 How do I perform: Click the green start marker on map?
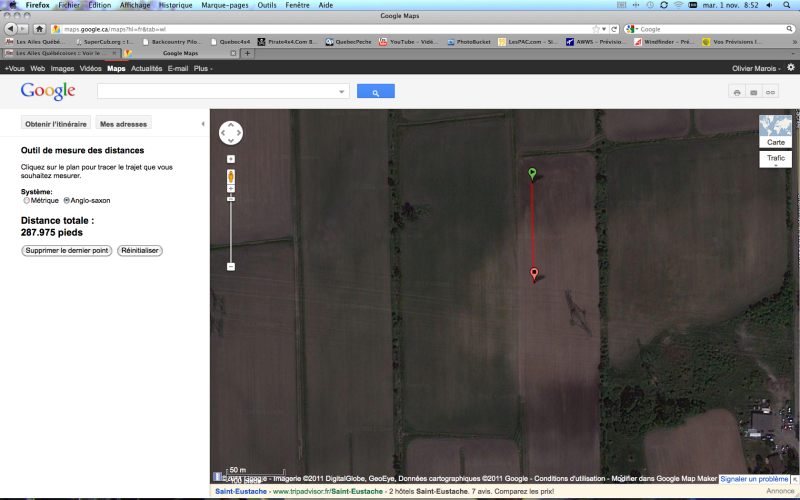pyautogui.click(x=532, y=174)
